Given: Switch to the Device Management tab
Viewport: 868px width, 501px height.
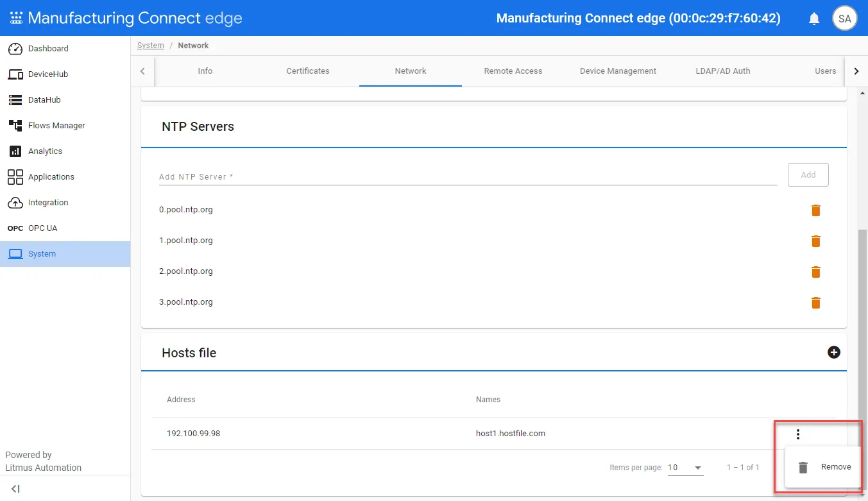Looking at the screenshot, I should tap(618, 71).
